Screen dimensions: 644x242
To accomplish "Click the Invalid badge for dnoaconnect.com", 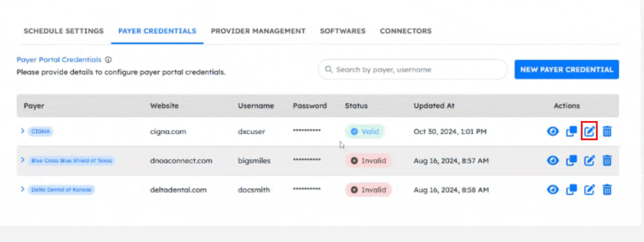I will (x=368, y=160).
